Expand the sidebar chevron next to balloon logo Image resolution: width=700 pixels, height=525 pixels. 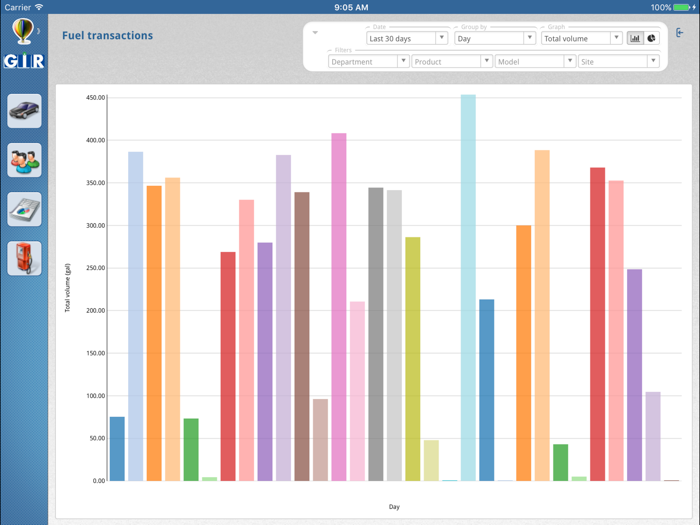click(39, 31)
